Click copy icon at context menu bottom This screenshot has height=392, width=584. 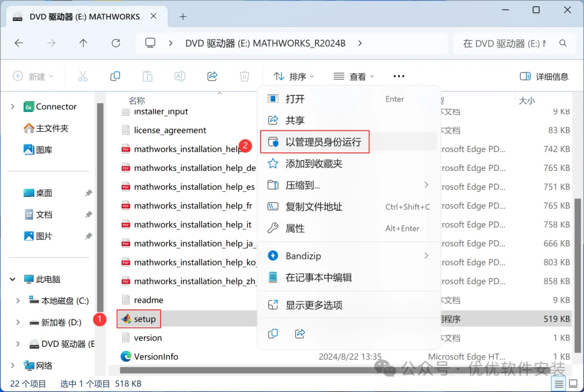pyautogui.click(x=273, y=334)
